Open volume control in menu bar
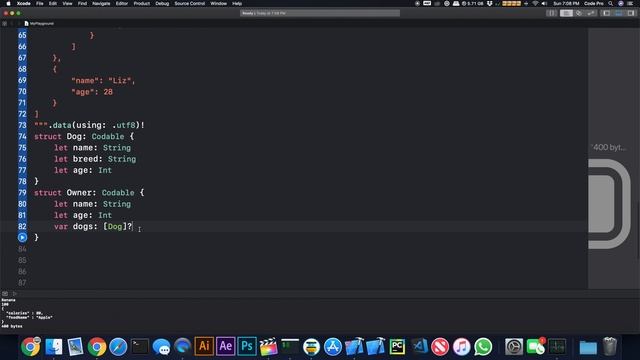Image resolution: width=640 pixels, height=360 pixels. pos(544,3)
